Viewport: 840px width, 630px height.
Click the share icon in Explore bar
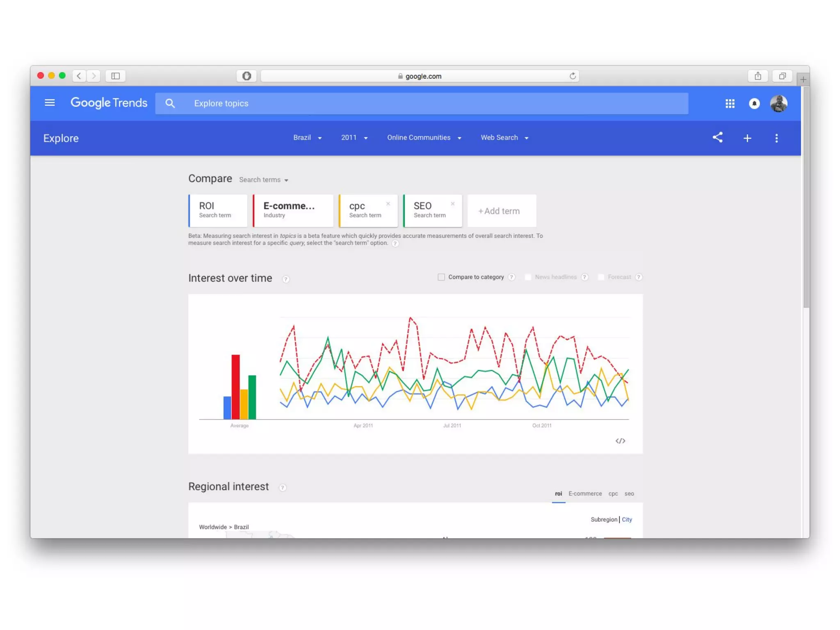point(717,137)
